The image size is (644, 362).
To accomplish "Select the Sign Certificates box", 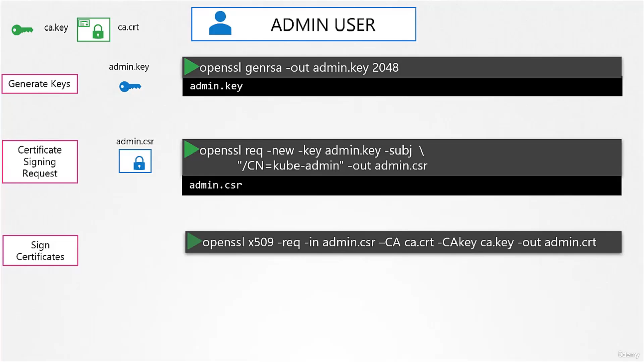I will coord(41,250).
